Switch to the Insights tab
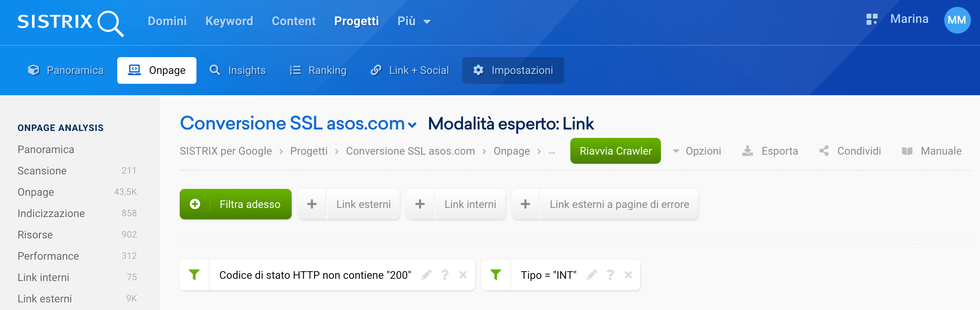The image size is (980, 310). [238, 70]
